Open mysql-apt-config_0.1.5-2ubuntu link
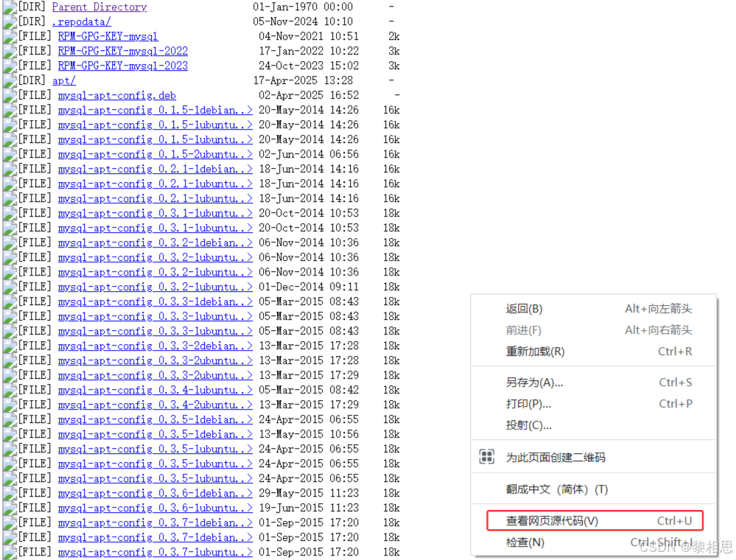 click(155, 155)
